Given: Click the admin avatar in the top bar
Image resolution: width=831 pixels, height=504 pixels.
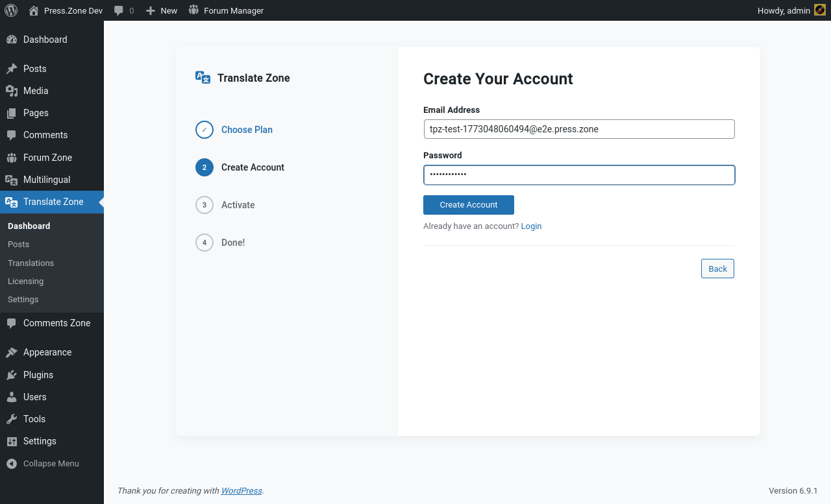Looking at the screenshot, I should 820,10.
